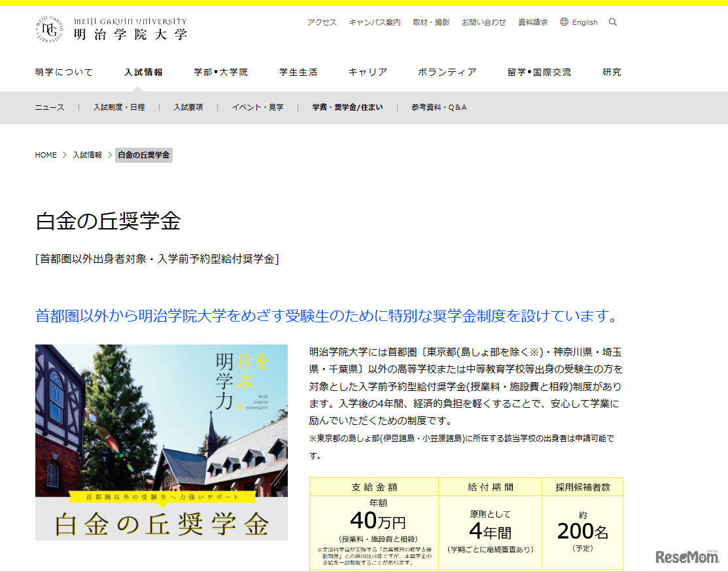Click the subtitle 首都圏以外出身者対象・入学前予約型給付奨学金
Image resolution: width=728 pixels, height=572 pixels.
click(158, 259)
